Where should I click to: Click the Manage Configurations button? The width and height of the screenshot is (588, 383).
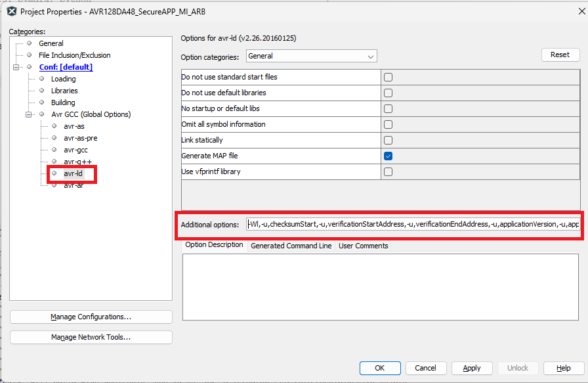(91, 317)
